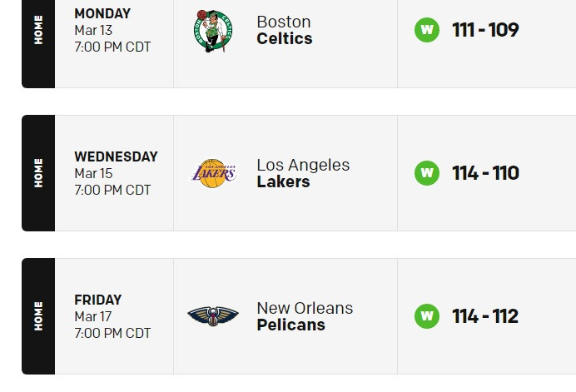Viewport: 576px width, 392px height.
Task: Click the 111 - 109 final score
Action: (485, 30)
